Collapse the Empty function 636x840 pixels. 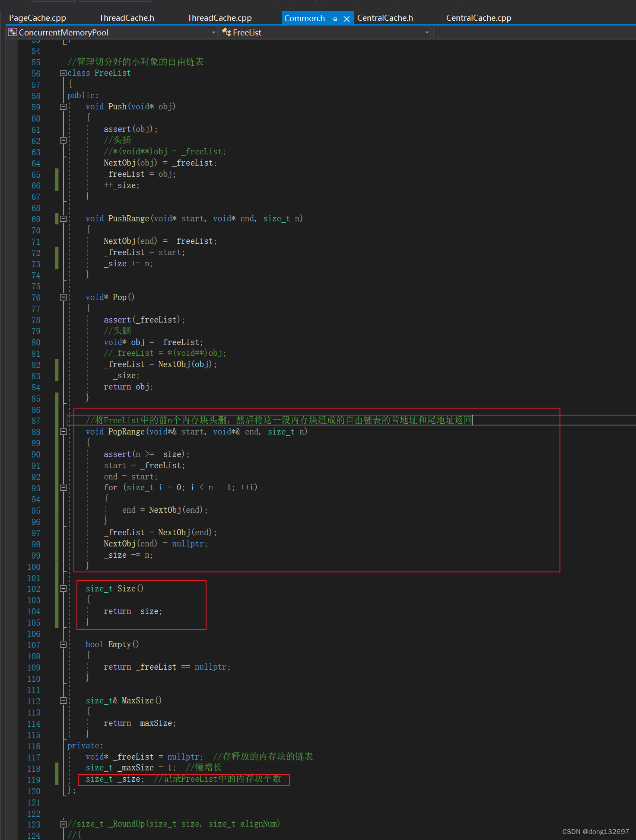click(63, 645)
